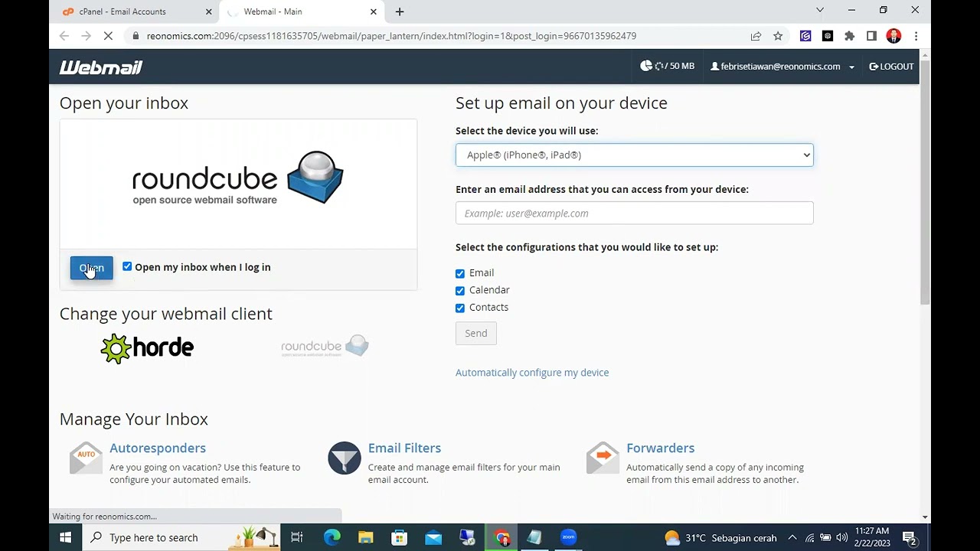
Task: Open File Explorer from taskbar
Action: pyautogui.click(x=365, y=537)
